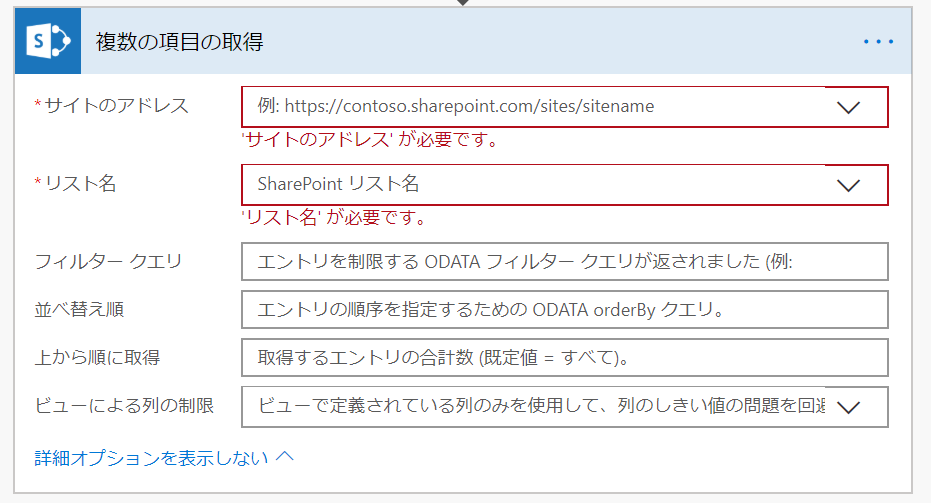Expand the ビューによる列の制限 dropdown arrow

coord(848,407)
